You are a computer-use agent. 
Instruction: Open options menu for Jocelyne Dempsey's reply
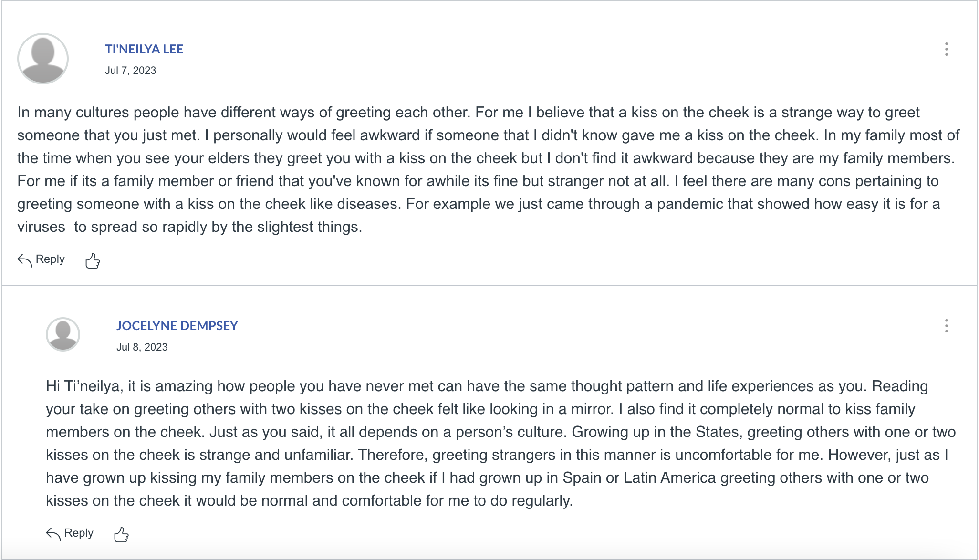click(x=947, y=326)
